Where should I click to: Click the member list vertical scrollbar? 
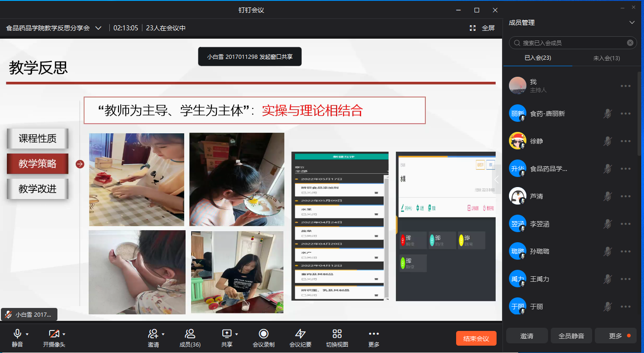pyautogui.click(x=639, y=115)
